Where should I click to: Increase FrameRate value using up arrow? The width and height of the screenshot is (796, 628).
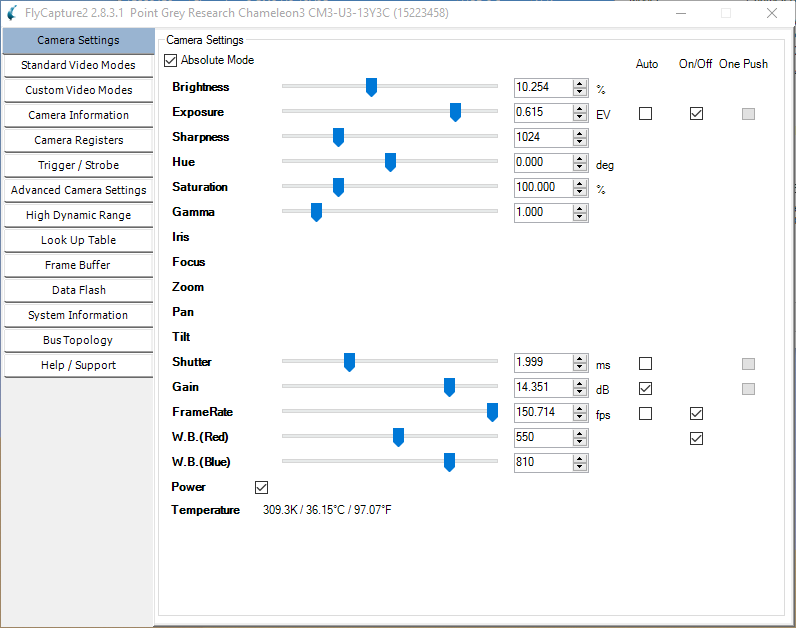579,409
